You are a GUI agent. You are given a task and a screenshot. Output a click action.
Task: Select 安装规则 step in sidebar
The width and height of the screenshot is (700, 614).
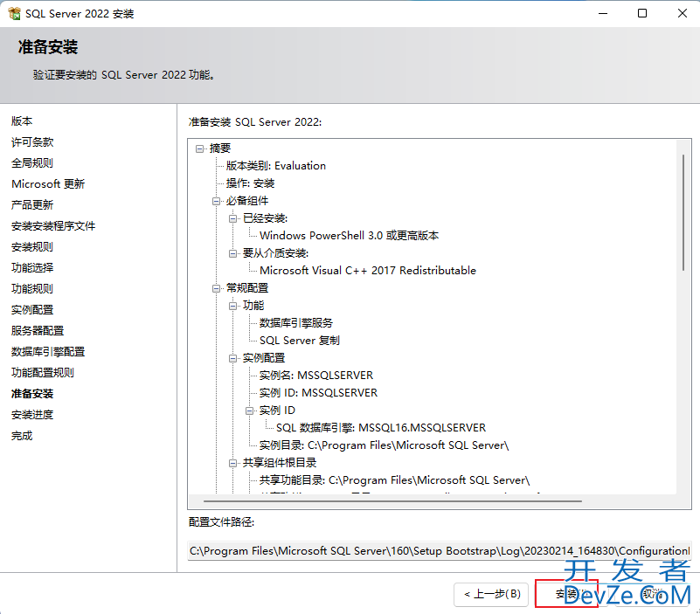click(x=32, y=247)
